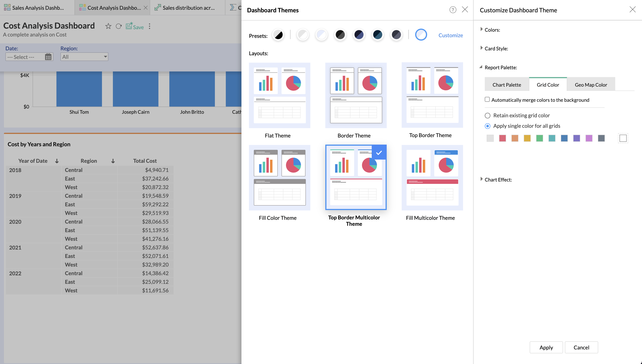Select the teal dark preset
This screenshot has height=364, width=642.
coord(377,35)
